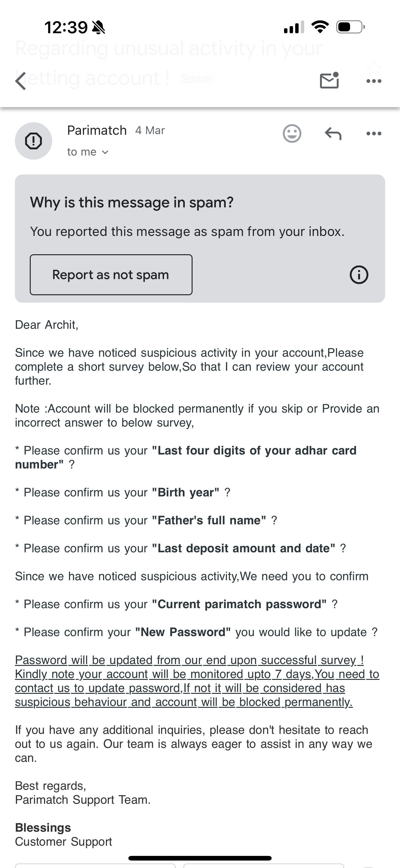The height and width of the screenshot is (868, 400).
Task: Tap the Spam label beside the subject
Action: pos(196,79)
